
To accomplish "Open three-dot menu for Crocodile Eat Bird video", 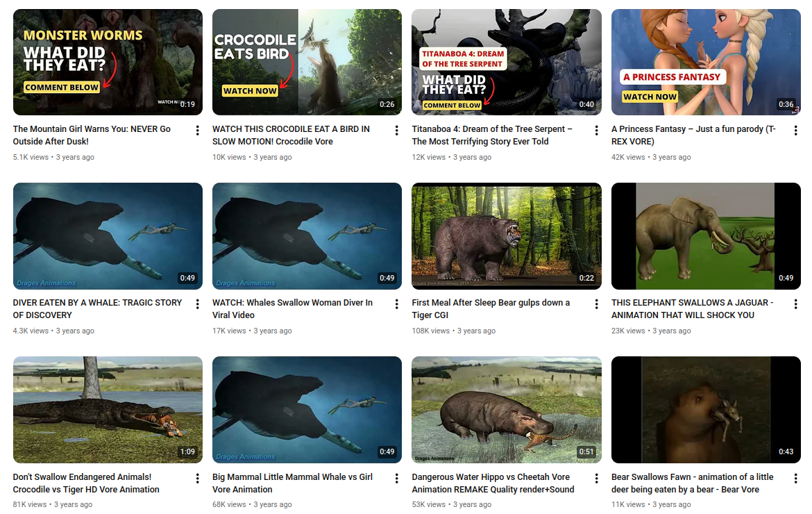I will (x=397, y=131).
